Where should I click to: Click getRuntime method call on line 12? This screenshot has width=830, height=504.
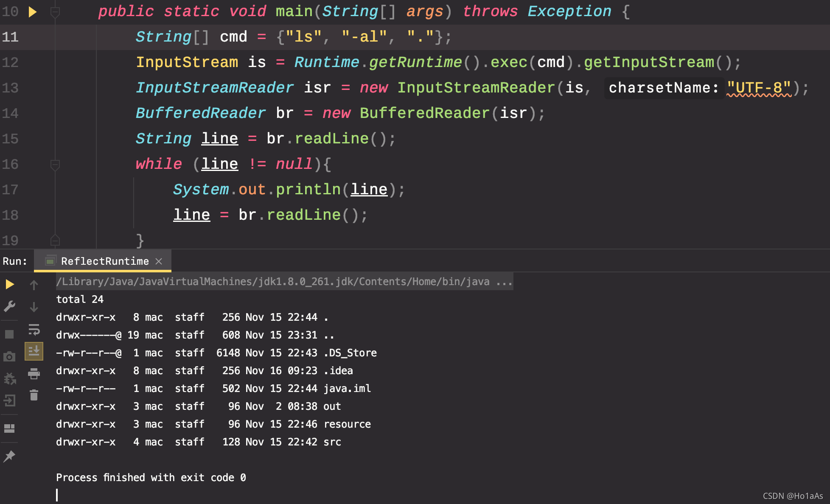(x=415, y=62)
